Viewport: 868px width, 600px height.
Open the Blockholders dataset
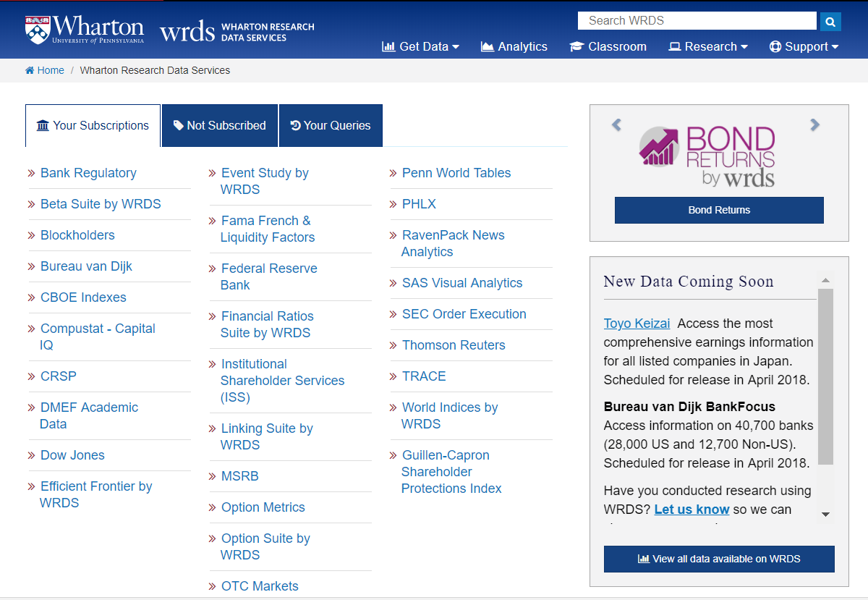[x=77, y=235]
